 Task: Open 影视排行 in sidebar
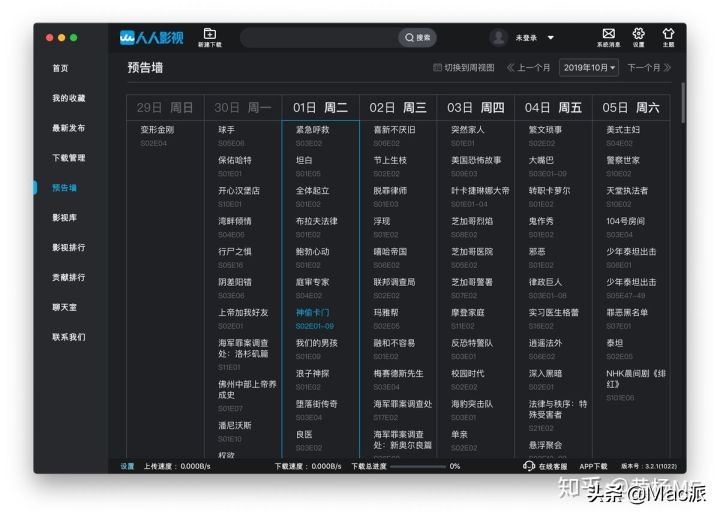click(x=68, y=247)
